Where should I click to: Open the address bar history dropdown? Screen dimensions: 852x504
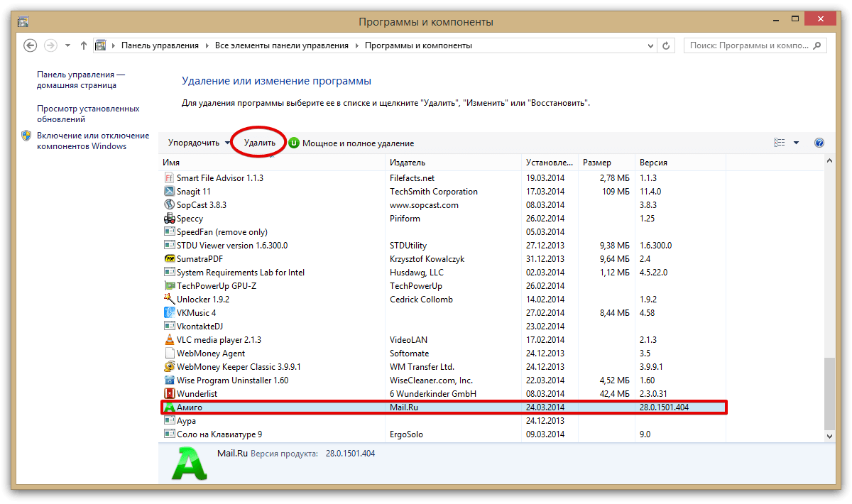[652, 45]
